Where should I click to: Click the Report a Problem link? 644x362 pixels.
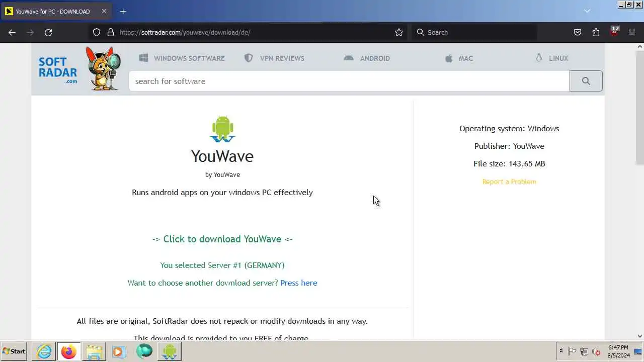tap(509, 182)
